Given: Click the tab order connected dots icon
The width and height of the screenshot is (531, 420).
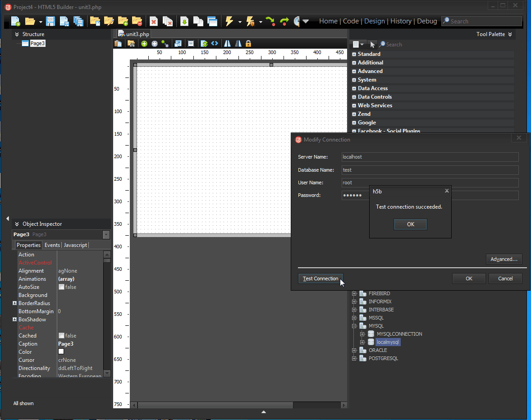Looking at the screenshot, I should click(165, 44).
